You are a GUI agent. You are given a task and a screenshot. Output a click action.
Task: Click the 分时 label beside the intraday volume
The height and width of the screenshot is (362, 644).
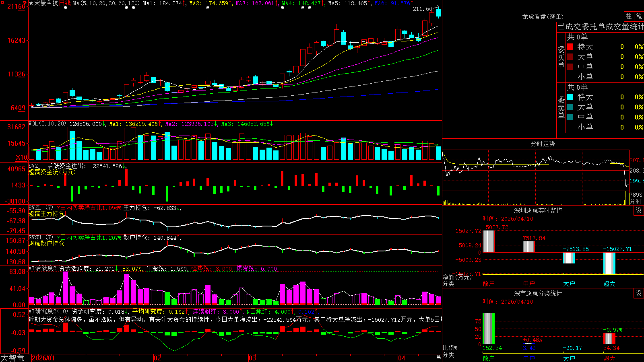(x=636, y=202)
